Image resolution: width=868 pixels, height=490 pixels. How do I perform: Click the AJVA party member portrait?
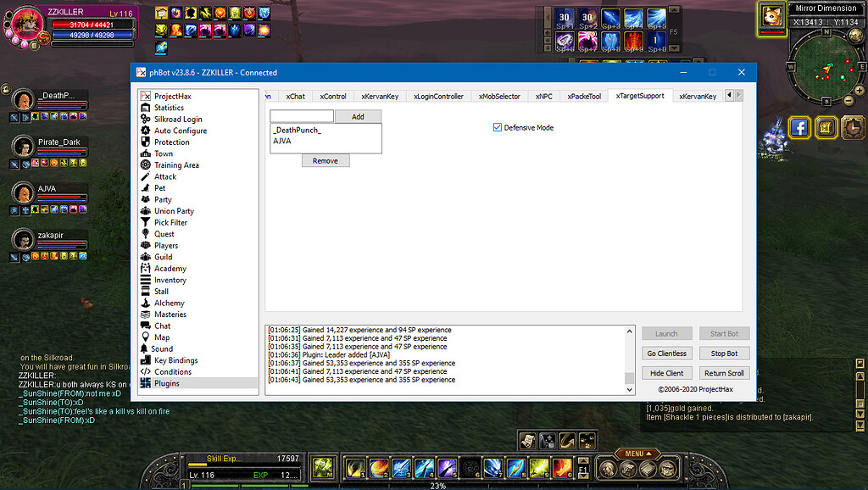23,191
